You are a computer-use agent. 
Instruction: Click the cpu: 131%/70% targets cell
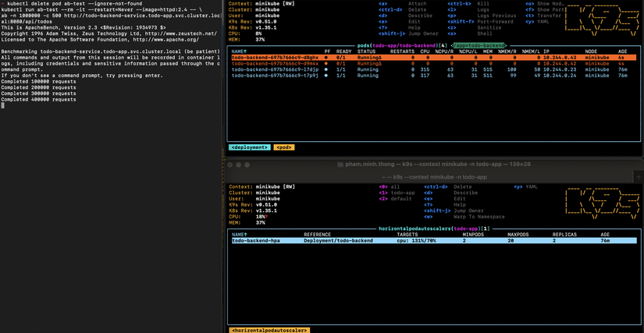[x=416, y=241]
